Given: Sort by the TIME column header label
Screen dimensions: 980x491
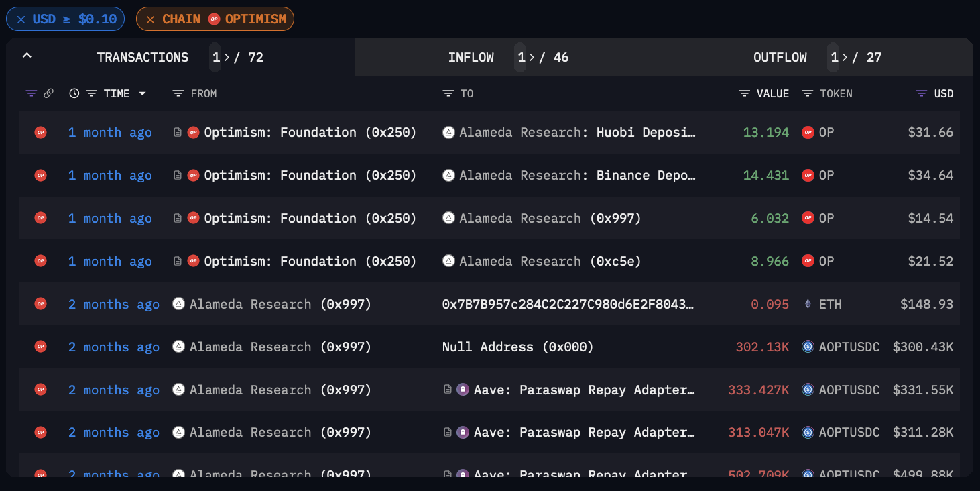Looking at the screenshot, I should click(x=117, y=94).
